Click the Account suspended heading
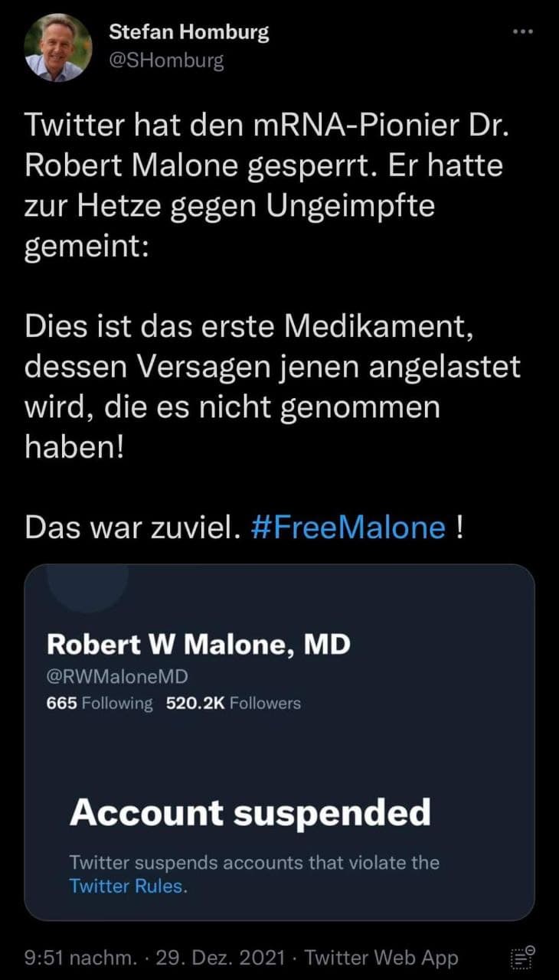The height and width of the screenshot is (980, 559). pos(250,812)
